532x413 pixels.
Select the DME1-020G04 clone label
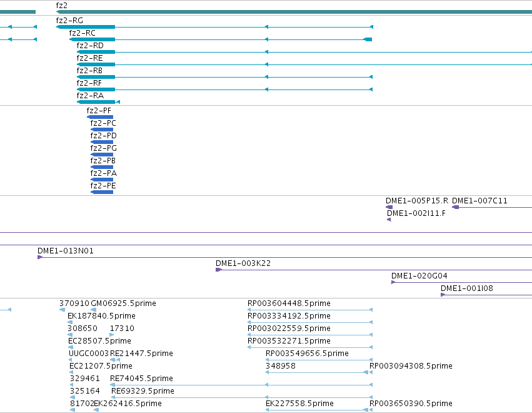point(419,276)
